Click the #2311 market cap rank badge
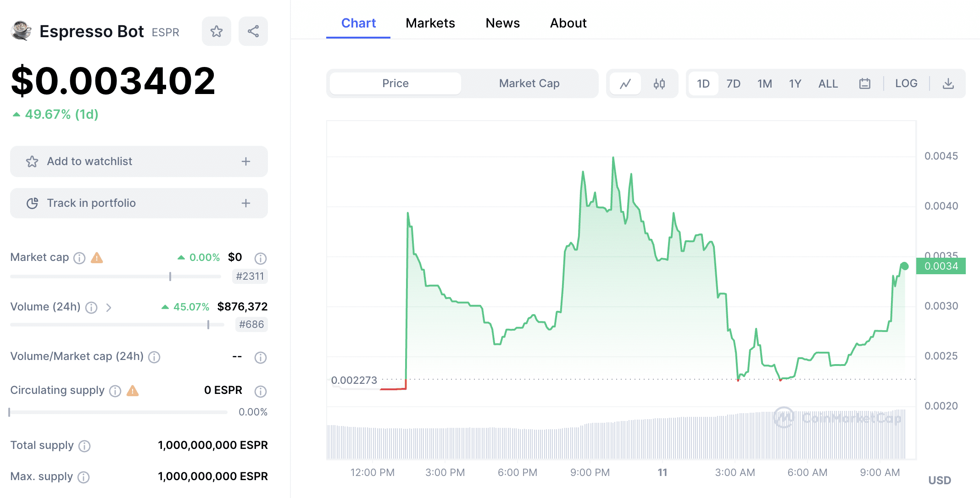This screenshot has width=980, height=498. (250, 277)
